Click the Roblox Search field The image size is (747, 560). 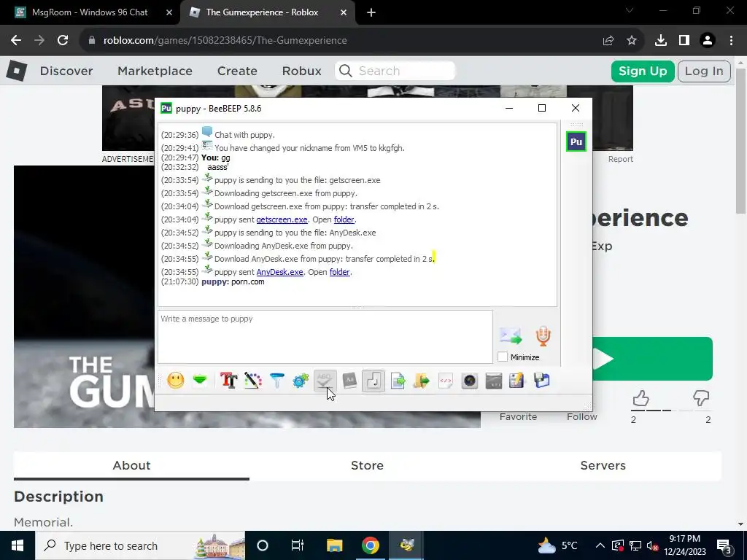395,71
